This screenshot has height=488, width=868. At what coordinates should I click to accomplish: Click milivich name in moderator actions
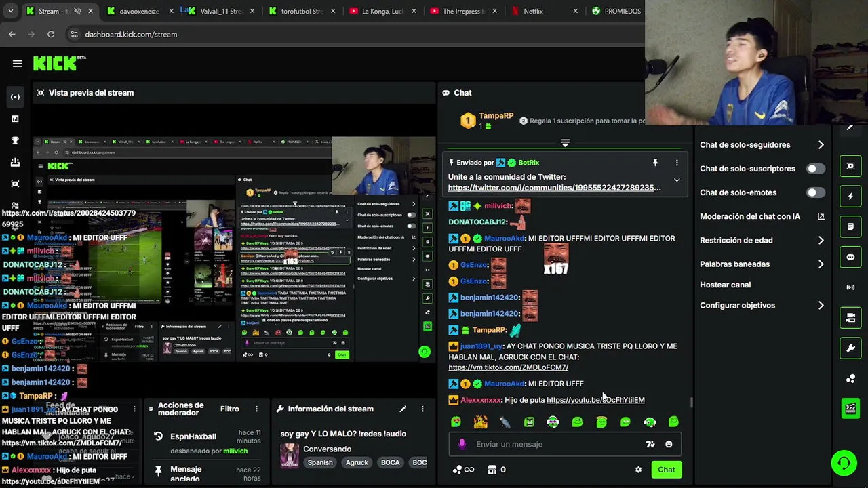(235, 451)
